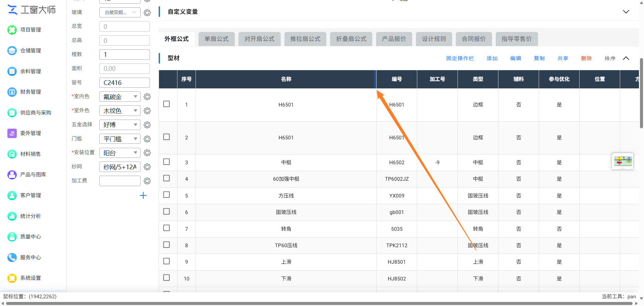This screenshot has width=644, height=306.
Task: Check the box for row 2 H6501
Action: [x=166, y=137]
